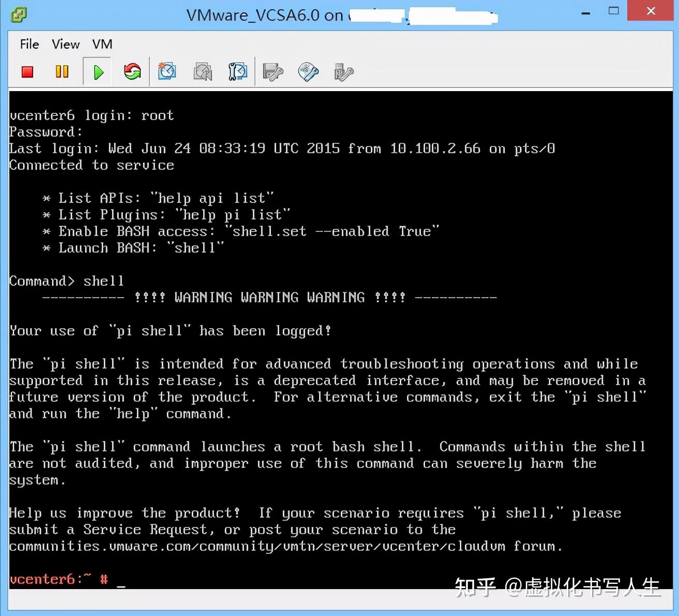The image size is (679, 616).
Task: Open the File menu
Action: click(x=29, y=44)
